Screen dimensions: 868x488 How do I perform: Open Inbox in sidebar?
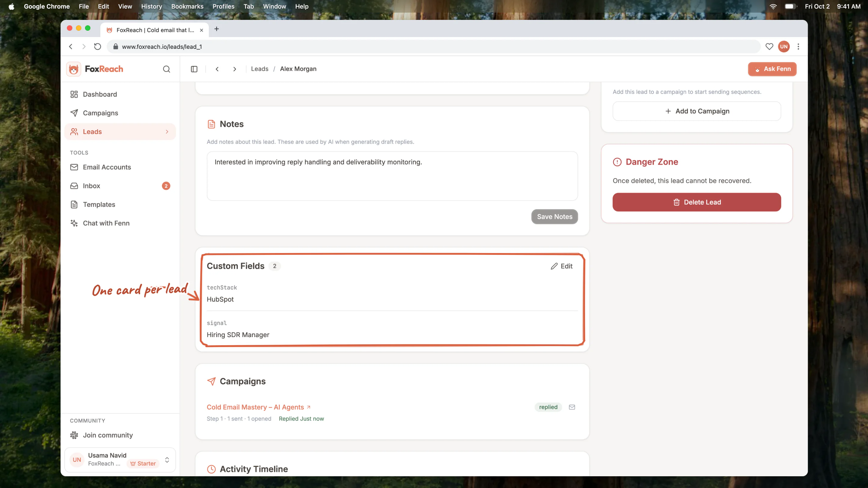120,186
